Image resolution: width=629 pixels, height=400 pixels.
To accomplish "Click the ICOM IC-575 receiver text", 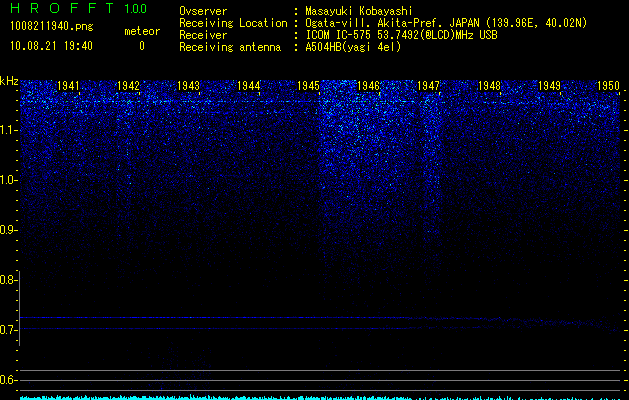I will 401,35.
